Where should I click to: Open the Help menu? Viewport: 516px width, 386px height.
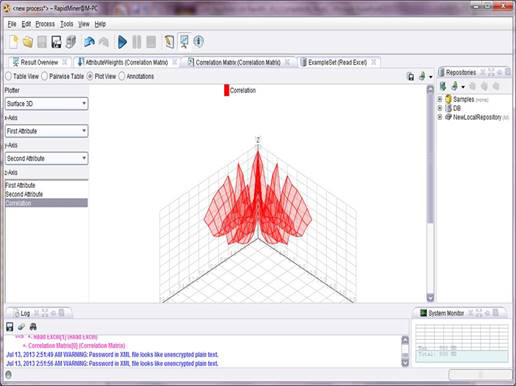pos(100,24)
